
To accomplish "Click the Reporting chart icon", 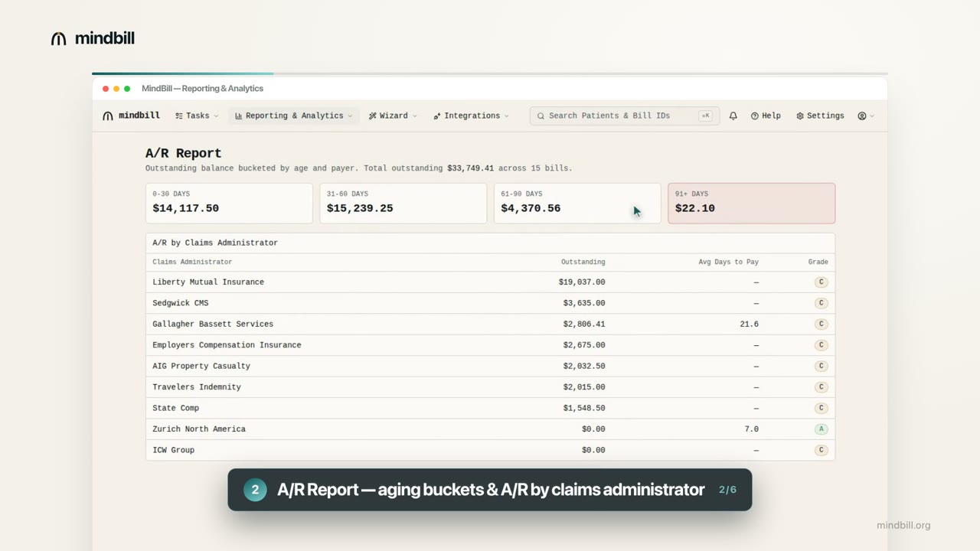I will [239, 116].
